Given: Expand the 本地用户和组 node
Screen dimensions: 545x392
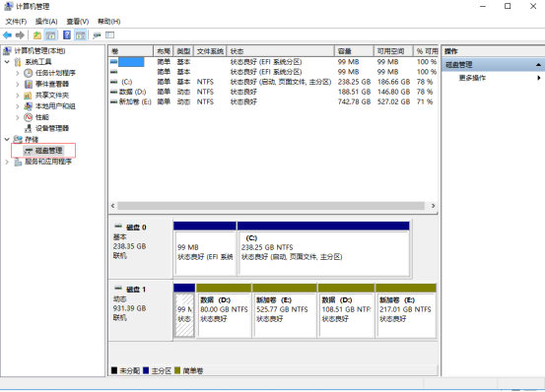Looking at the screenshot, I should [18, 106].
